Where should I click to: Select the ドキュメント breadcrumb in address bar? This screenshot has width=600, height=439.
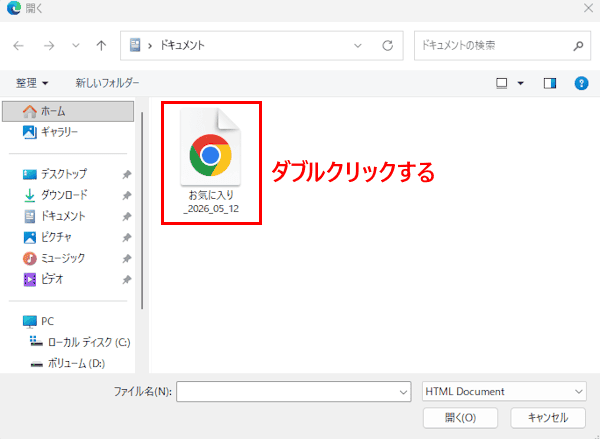click(182, 46)
